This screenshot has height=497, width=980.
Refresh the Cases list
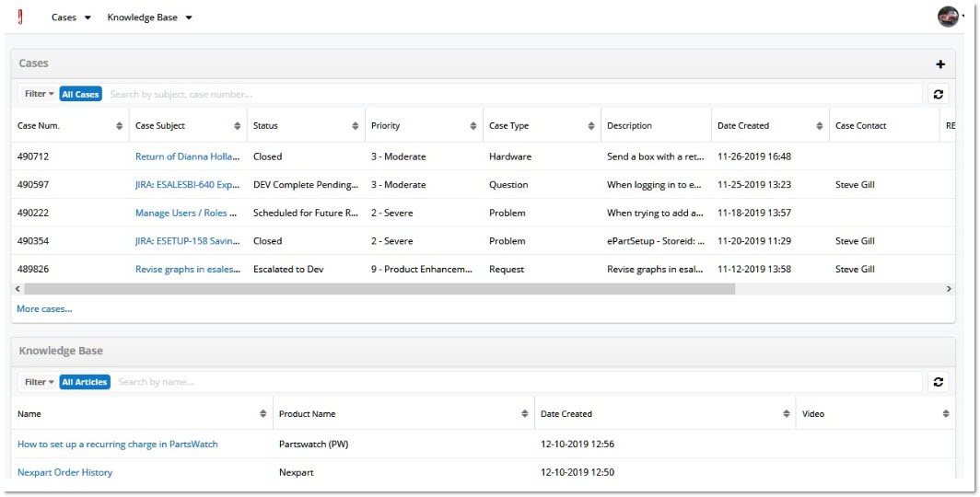939,94
